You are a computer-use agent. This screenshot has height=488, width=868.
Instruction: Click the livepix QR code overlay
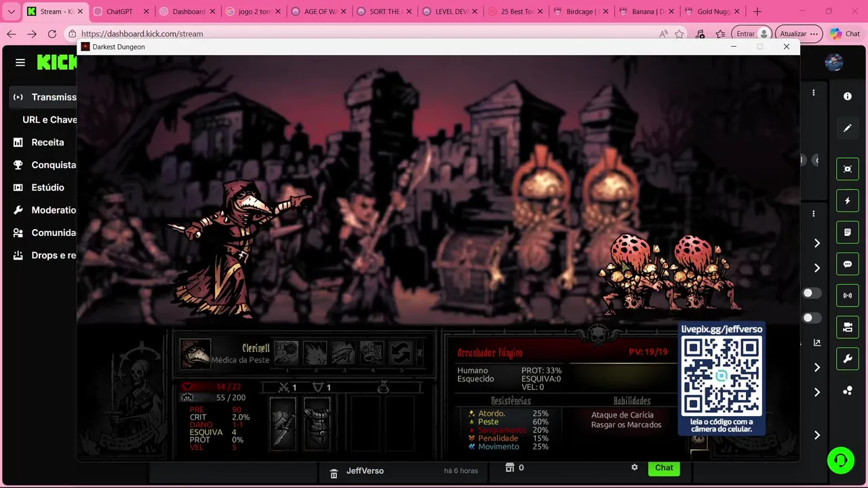pos(722,378)
